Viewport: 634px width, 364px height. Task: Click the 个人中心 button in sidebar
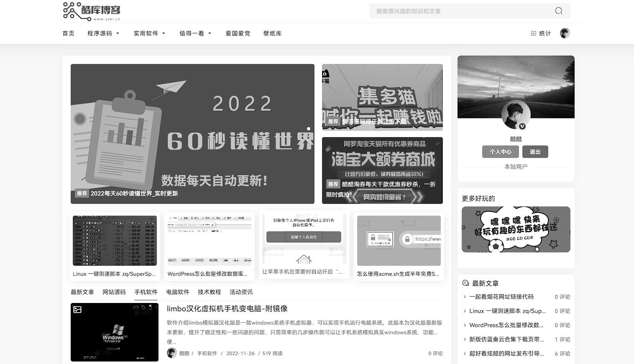coord(500,152)
